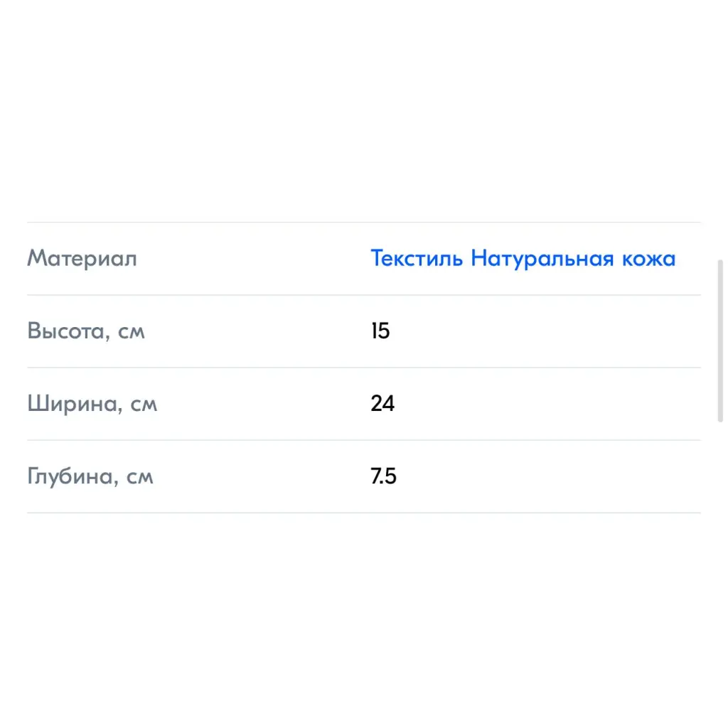Click the divider between Высота and Ширина rows

pyautogui.click(x=364, y=368)
